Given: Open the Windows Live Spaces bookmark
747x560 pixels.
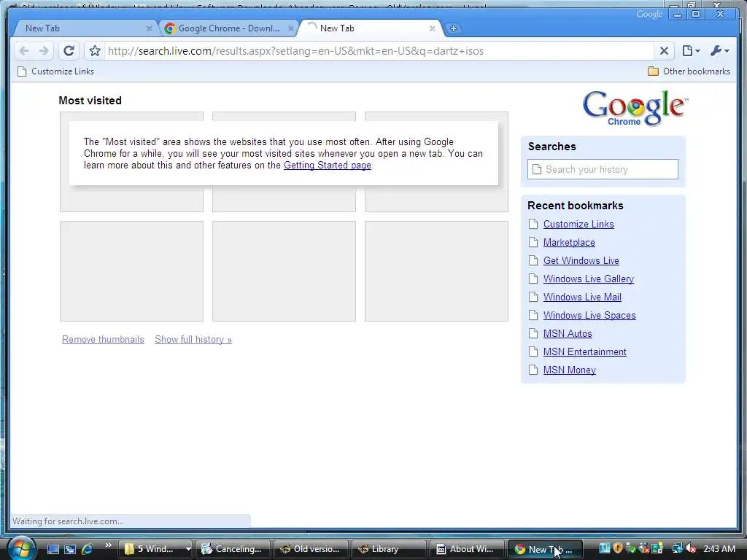Looking at the screenshot, I should coord(589,315).
